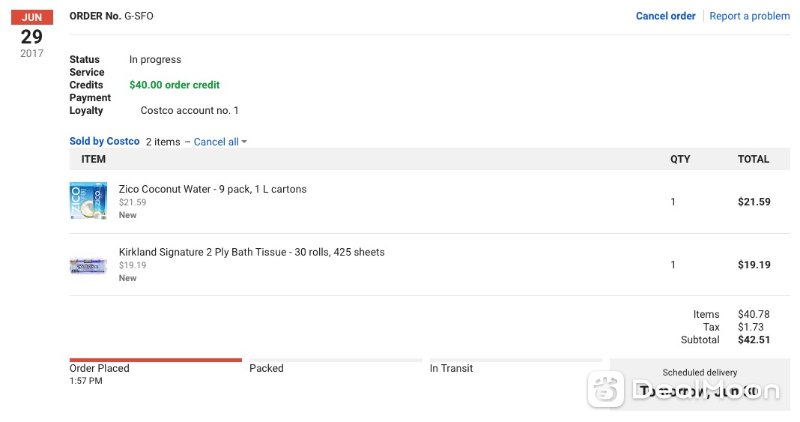Screen dimensions: 800x422
Task: Open the Report a problem link
Action: (x=749, y=16)
